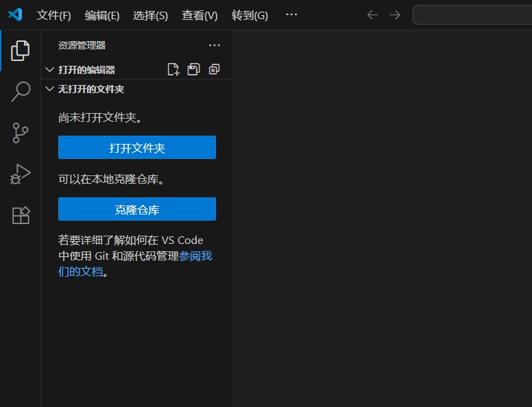532x407 pixels.
Task: Open the 查看(V) menu
Action: click(199, 15)
